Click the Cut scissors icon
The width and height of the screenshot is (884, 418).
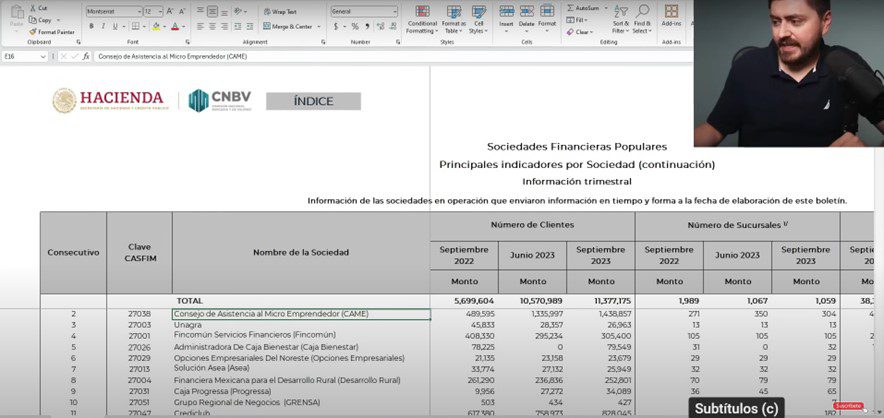39,8
